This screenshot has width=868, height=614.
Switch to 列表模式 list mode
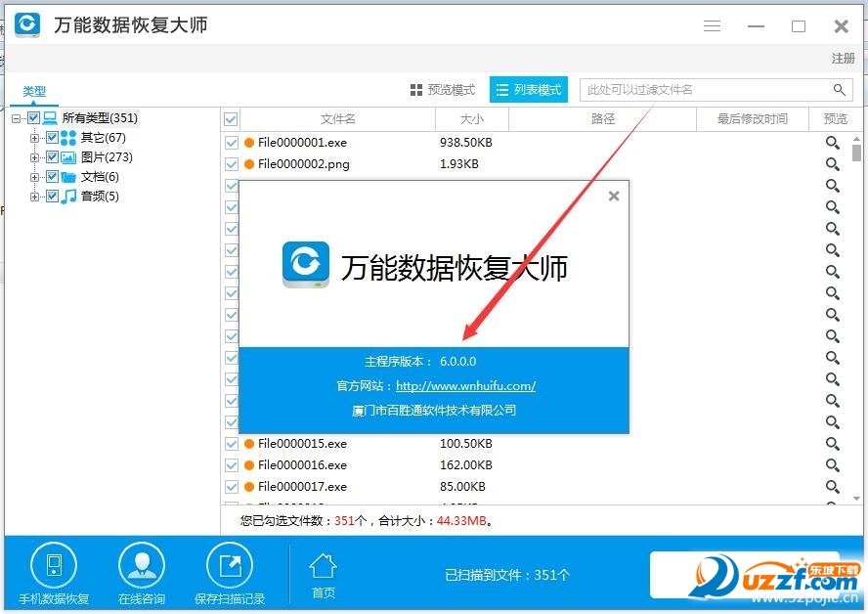point(529,90)
